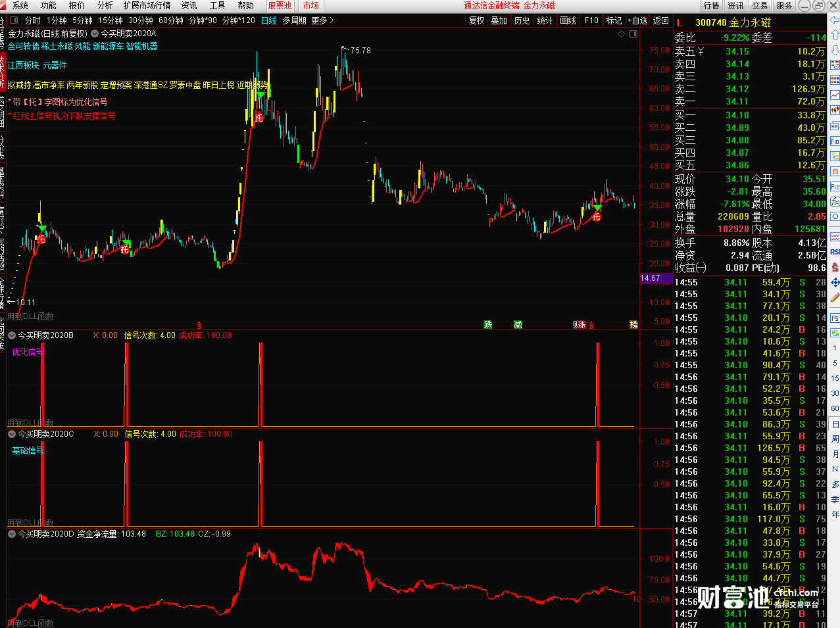
Task: Open the 扩展市场行情 menu
Action: coord(147,5)
